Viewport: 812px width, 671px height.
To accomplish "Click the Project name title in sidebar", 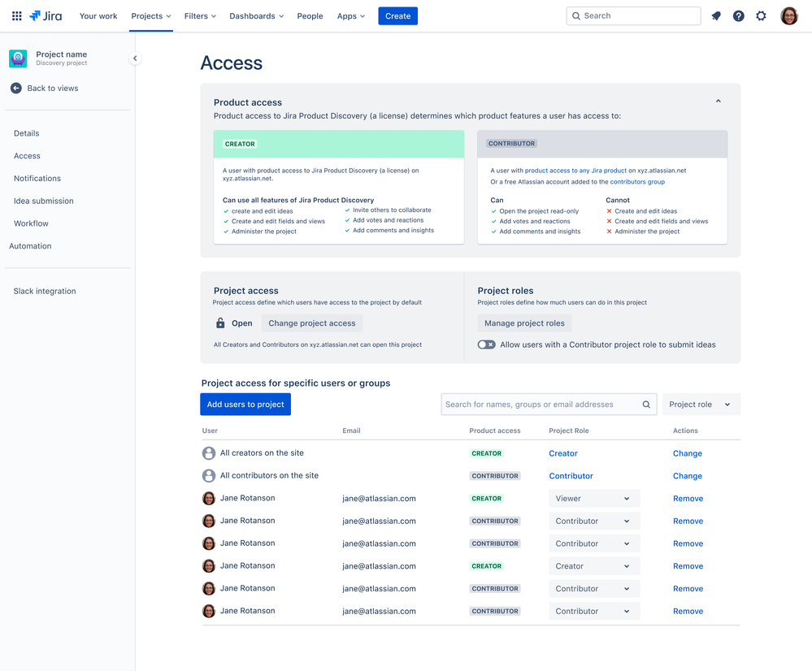I will [61, 54].
